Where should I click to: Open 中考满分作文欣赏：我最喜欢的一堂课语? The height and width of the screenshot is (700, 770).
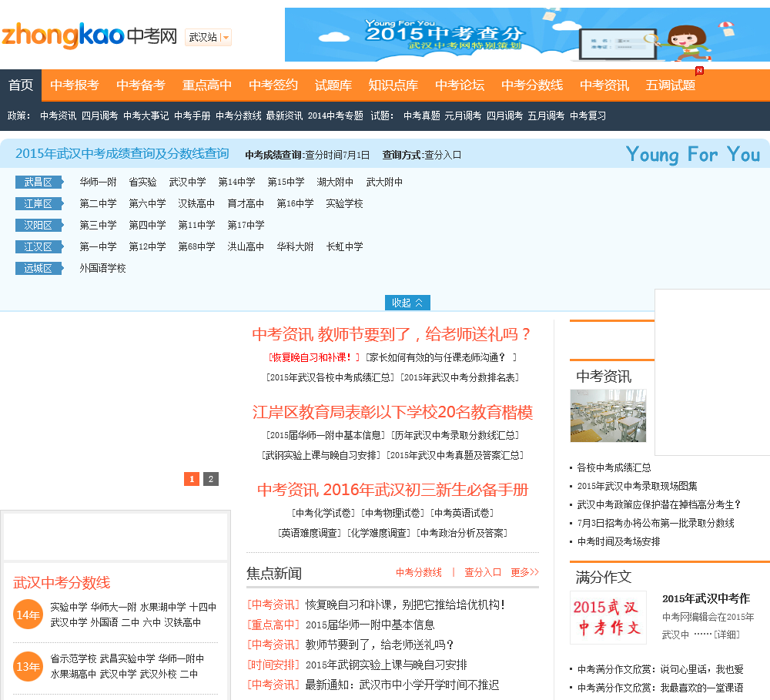[660, 688]
